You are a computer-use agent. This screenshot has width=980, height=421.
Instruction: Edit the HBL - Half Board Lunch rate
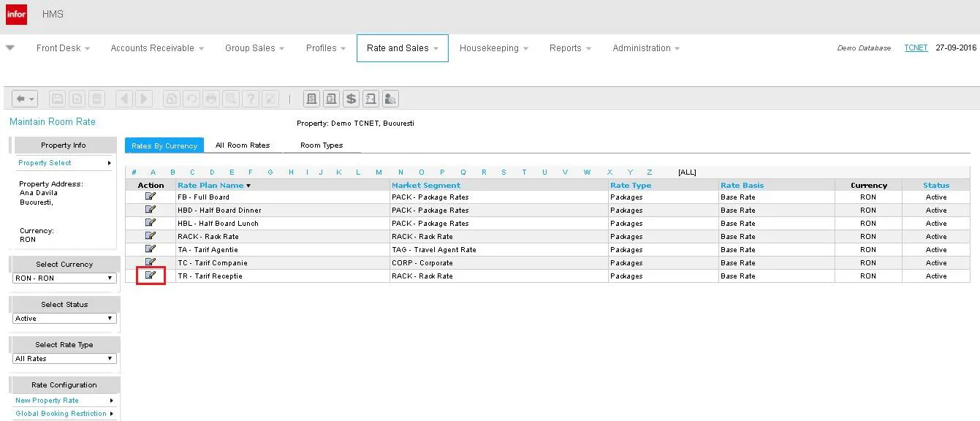point(151,222)
